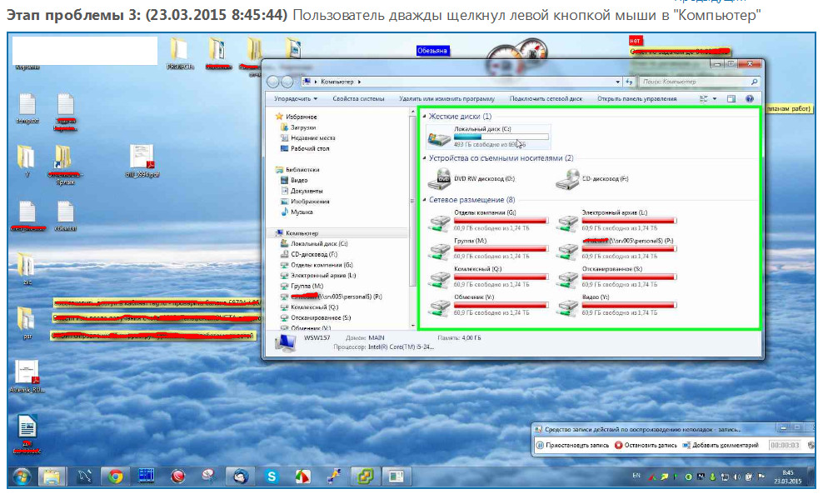
Task: Click the Обезьяна label on the desktop
Action: pos(432,51)
